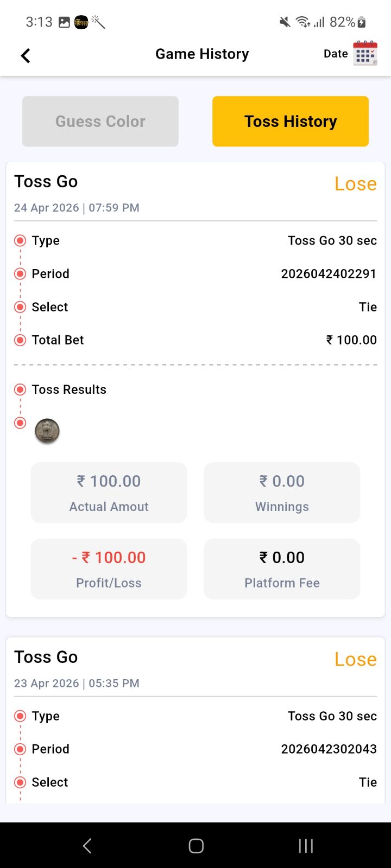Tap Android home navigation button
This screenshot has width=391, height=868.
pos(196,845)
